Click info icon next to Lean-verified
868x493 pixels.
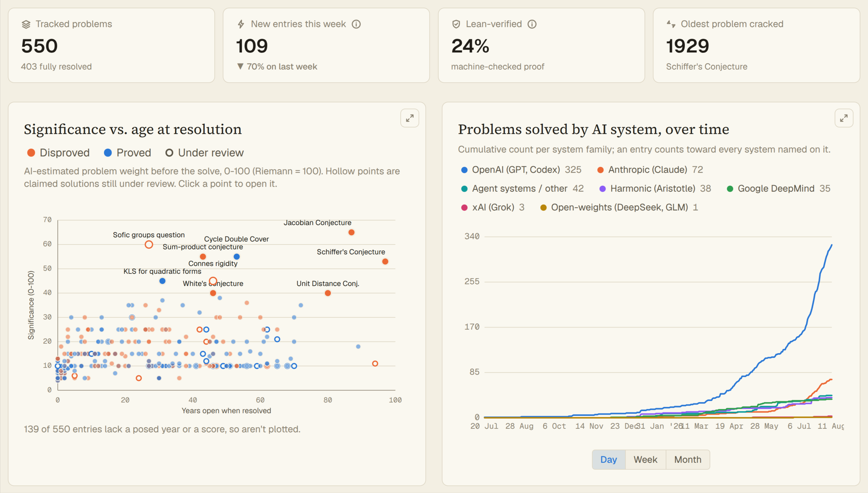point(532,24)
